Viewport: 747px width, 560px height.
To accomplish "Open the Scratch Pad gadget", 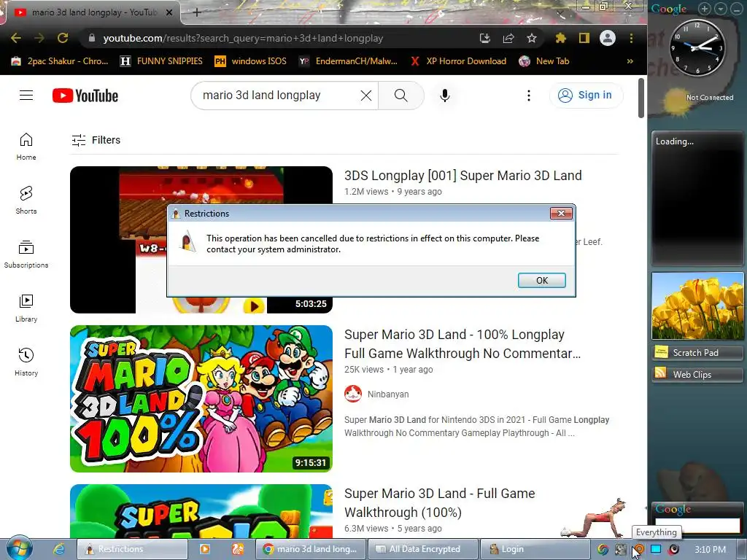I will 697,352.
